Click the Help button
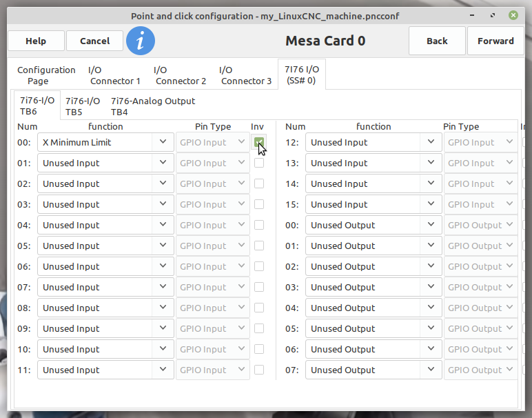 [36, 41]
